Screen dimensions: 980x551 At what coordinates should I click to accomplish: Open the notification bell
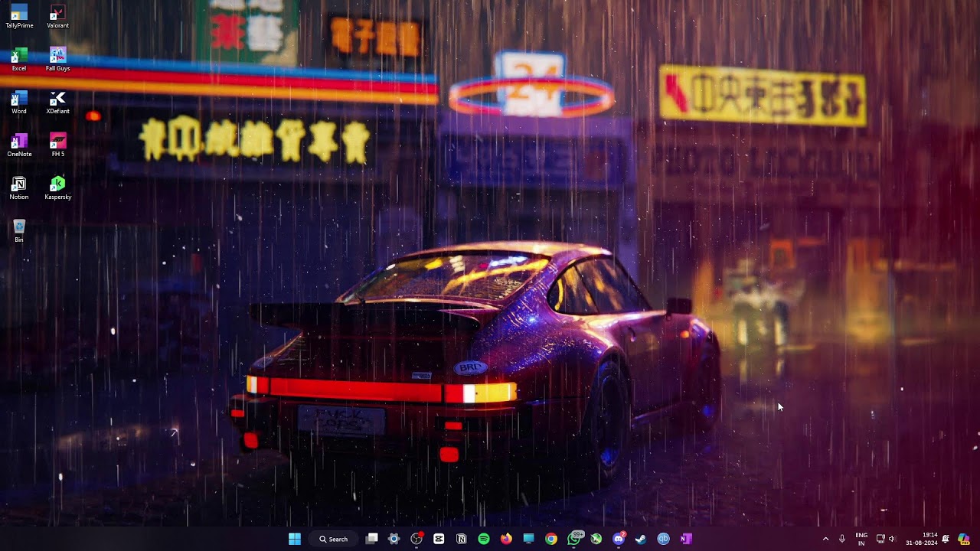(946, 539)
